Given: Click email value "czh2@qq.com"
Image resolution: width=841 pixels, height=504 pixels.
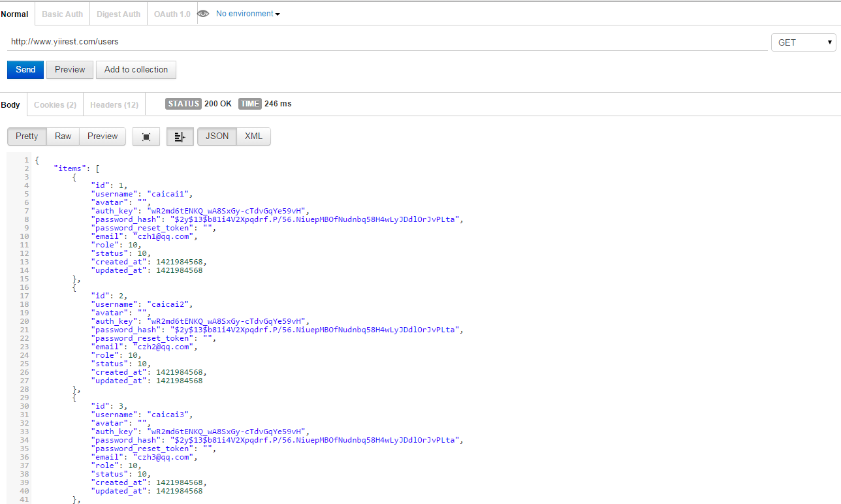Looking at the screenshot, I should tap(163, 347).
